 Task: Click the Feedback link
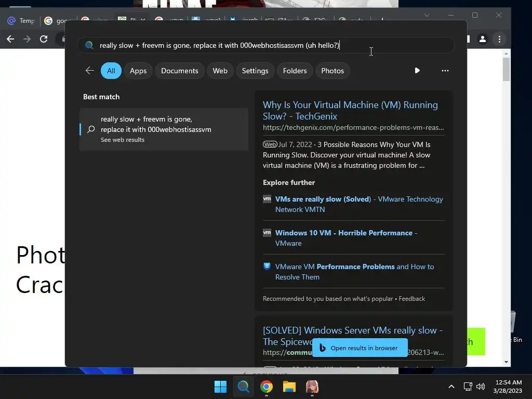411,299
